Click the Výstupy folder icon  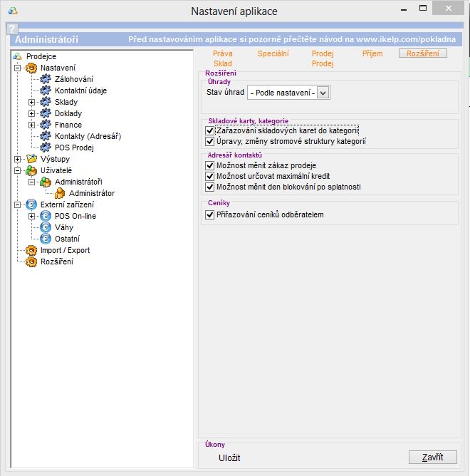click(x=31, y=159)
